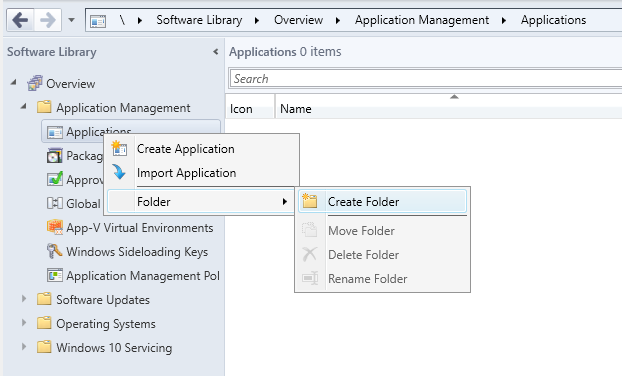Sort by the Name column header
Viewport: 622px width, 376px height.
[x=449, y=106]
